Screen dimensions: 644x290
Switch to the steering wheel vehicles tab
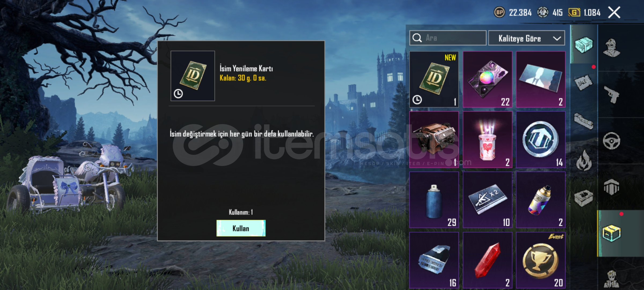612,141
